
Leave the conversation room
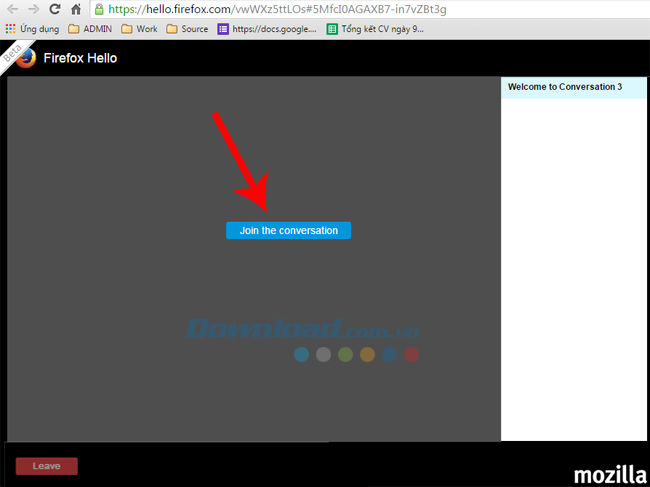[47, 466]
